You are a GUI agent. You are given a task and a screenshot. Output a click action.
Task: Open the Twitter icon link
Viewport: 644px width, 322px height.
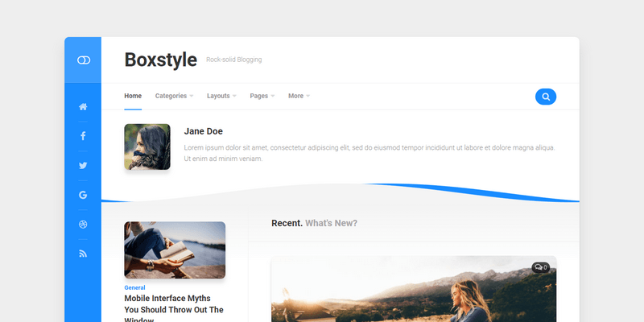pyautogui.click(x=83, y=165)
